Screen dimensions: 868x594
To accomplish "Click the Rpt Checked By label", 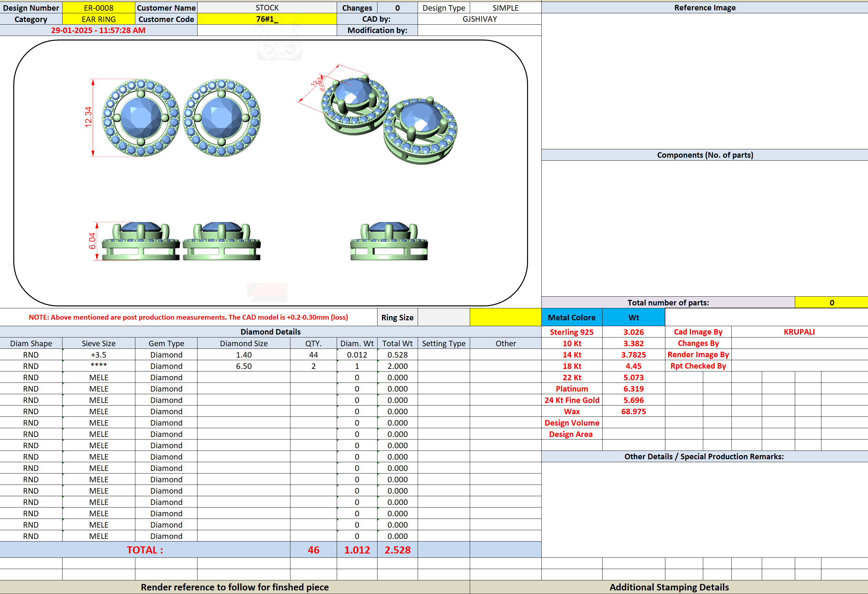I will coord(698,366).
